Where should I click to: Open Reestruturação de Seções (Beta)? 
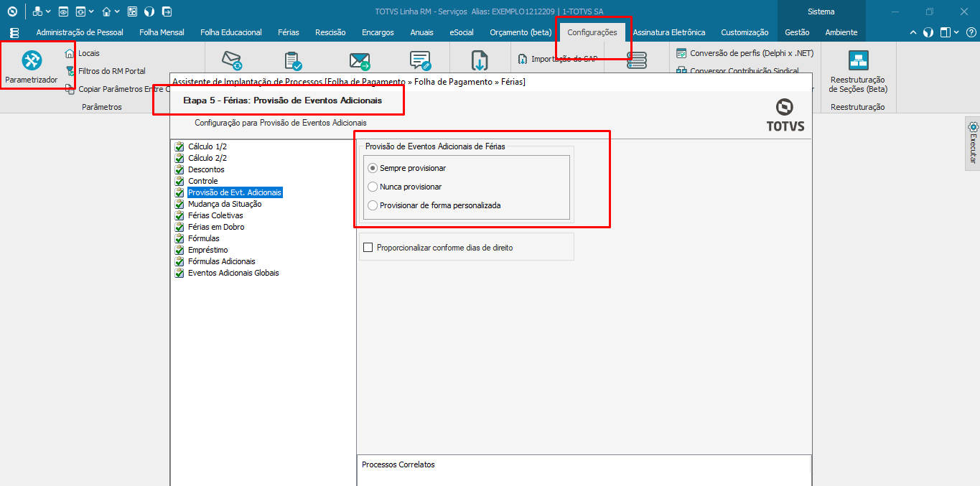(858, 72)
